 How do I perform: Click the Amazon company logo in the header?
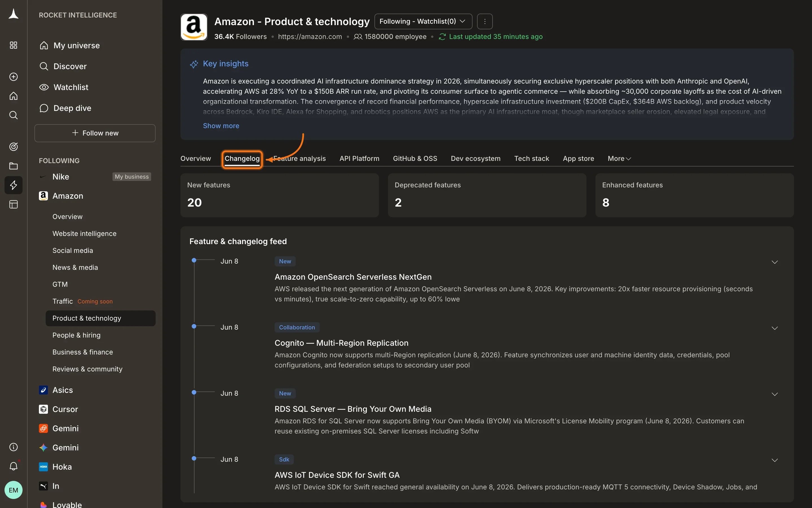point(194,27)
